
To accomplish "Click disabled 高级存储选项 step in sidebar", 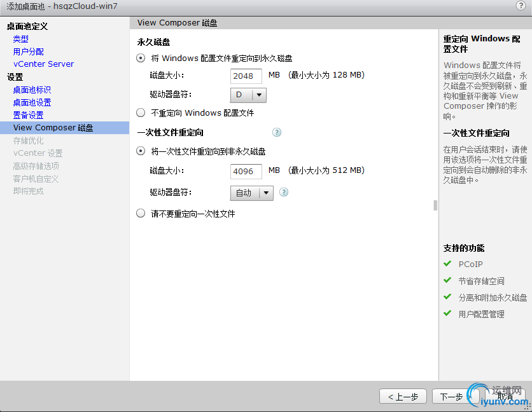I will pos(36,166).
